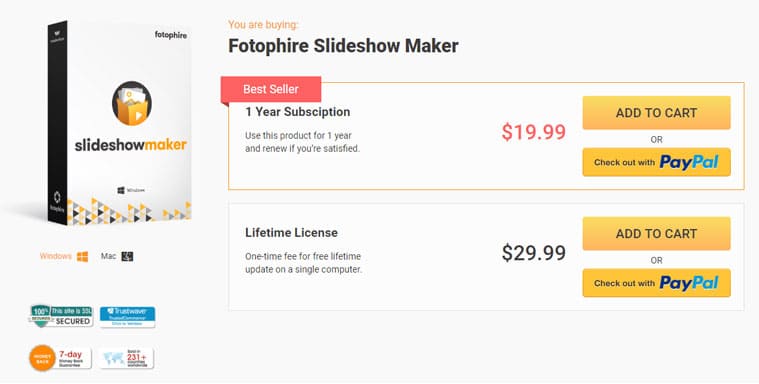Check out 1 Year Subscription with PayPal

(656, 162)
